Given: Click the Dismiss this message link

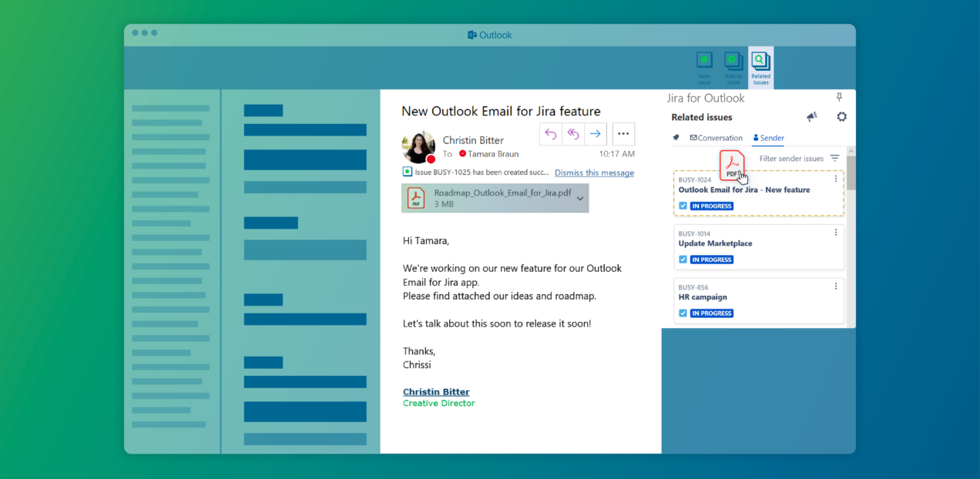Looking at the screenshot, I should point(594,173).
